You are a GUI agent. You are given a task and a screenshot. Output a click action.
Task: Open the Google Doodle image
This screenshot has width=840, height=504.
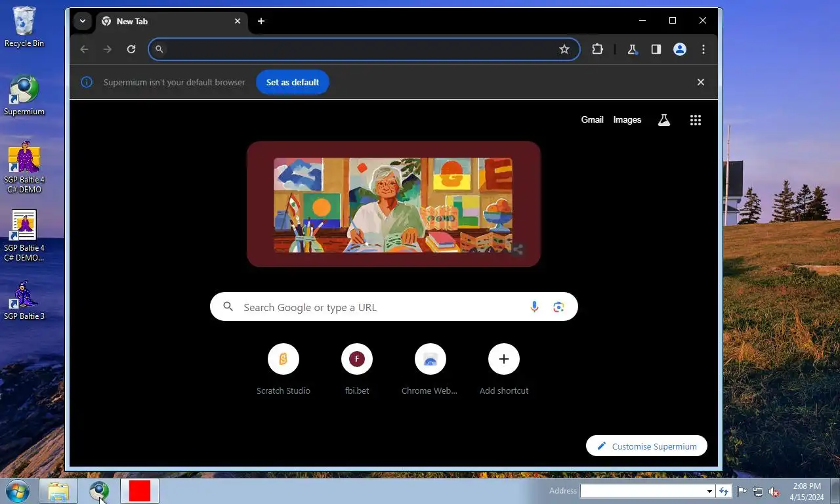(x=393, y=205)
